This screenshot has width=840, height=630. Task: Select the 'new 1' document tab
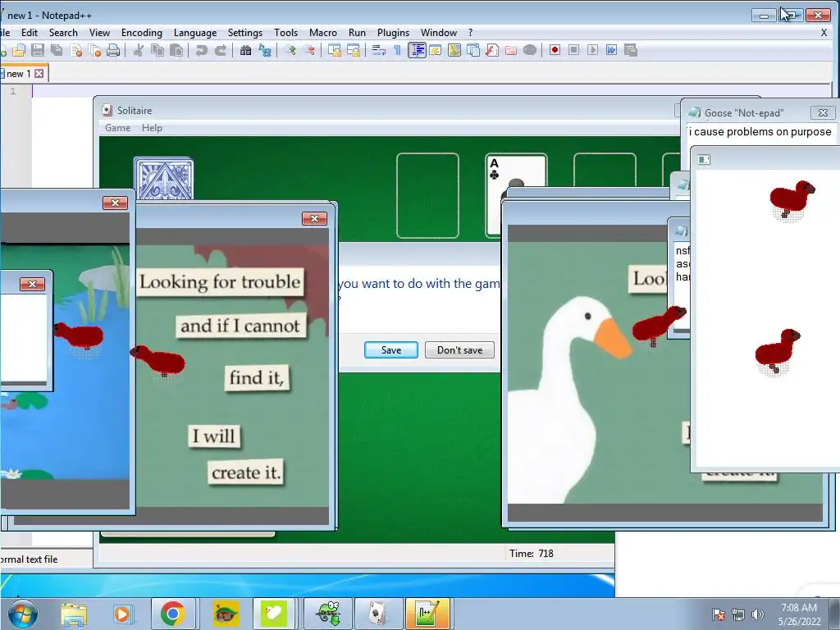coord(18,73)
